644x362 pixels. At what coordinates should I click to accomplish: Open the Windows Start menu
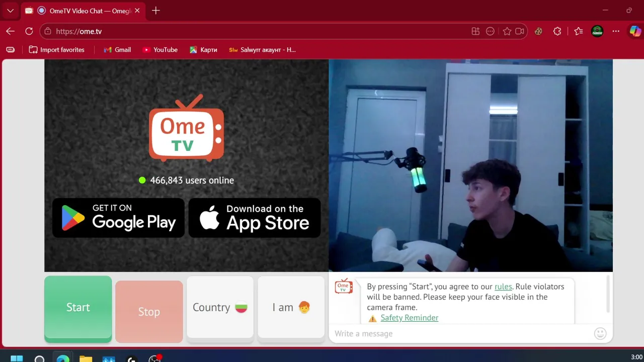tap(17, 359)
